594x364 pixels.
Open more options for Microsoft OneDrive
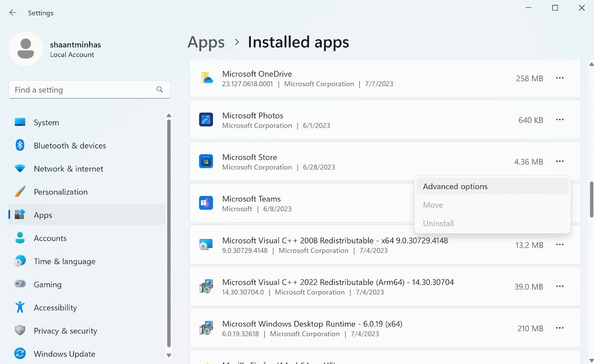[x=559, y=78]
